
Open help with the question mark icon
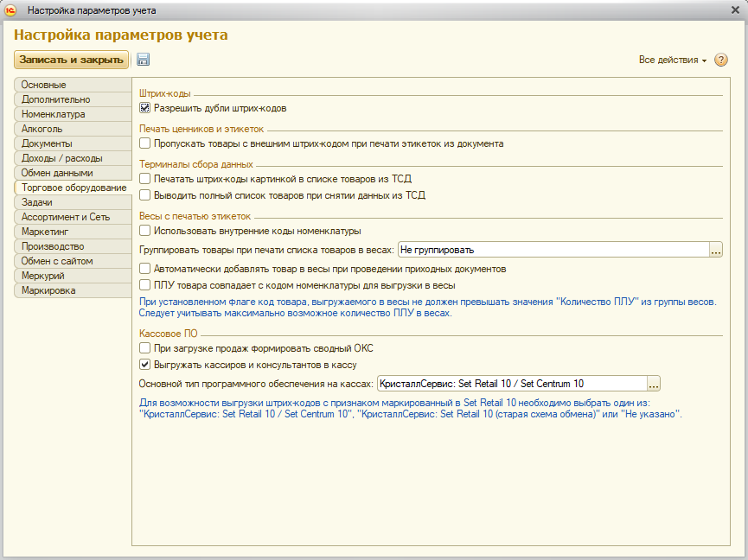(x=721, y=60)
